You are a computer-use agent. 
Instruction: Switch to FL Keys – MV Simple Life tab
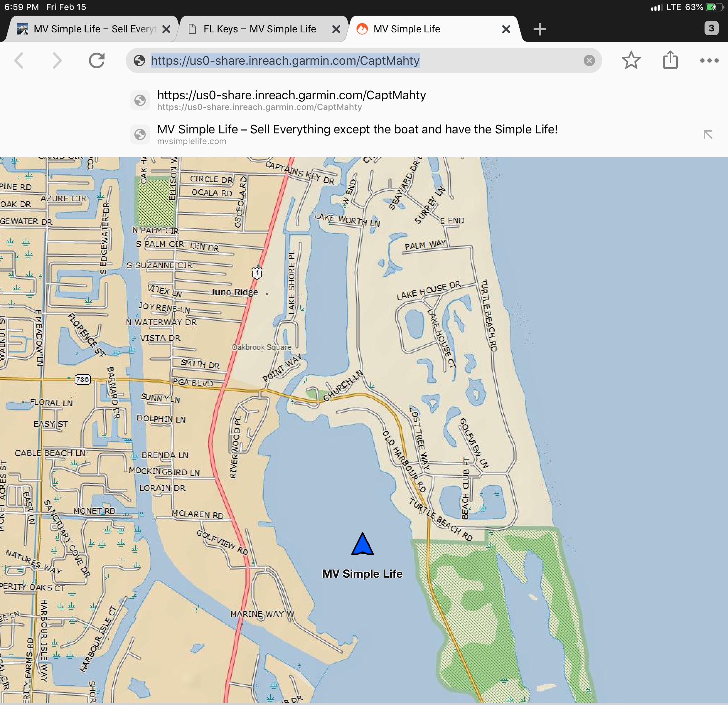click(x=259, y=29)
